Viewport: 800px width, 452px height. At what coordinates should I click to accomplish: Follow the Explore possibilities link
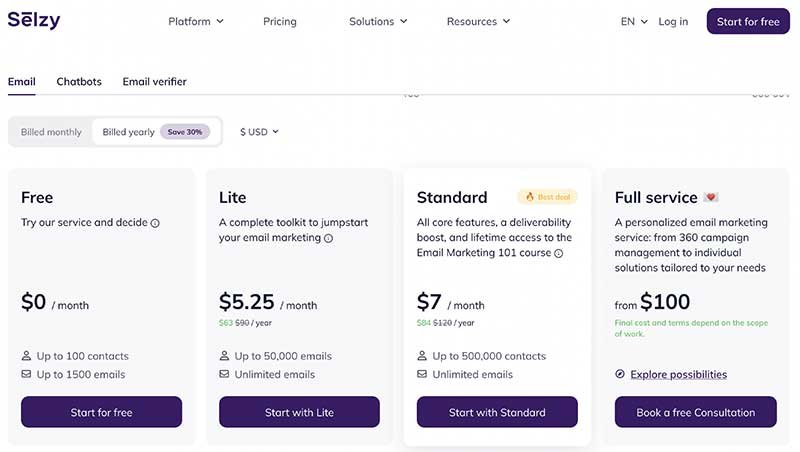pyautogui.click(x=678, y=375)
